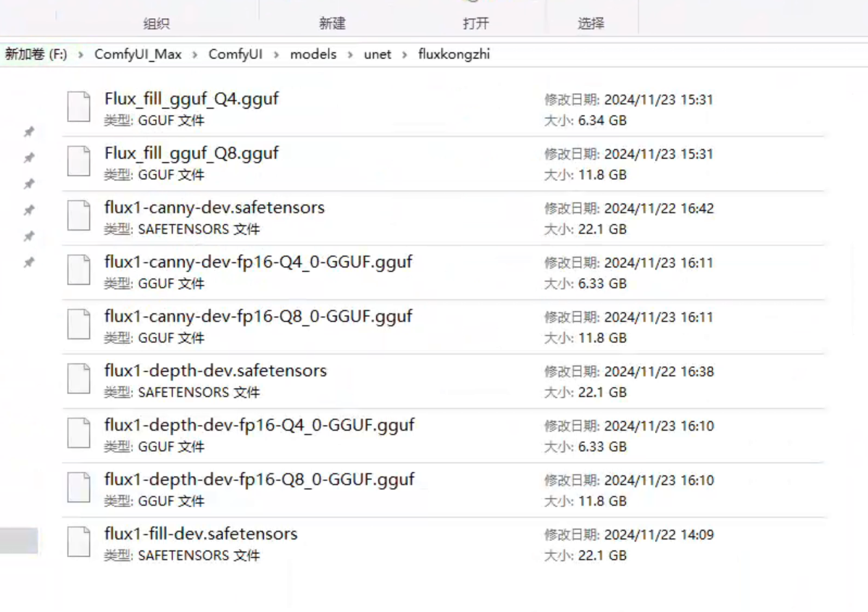Click the Flux_fill_gguf_Q8.gguf file icon
The image size is (868, 612).
coord(79,162)
